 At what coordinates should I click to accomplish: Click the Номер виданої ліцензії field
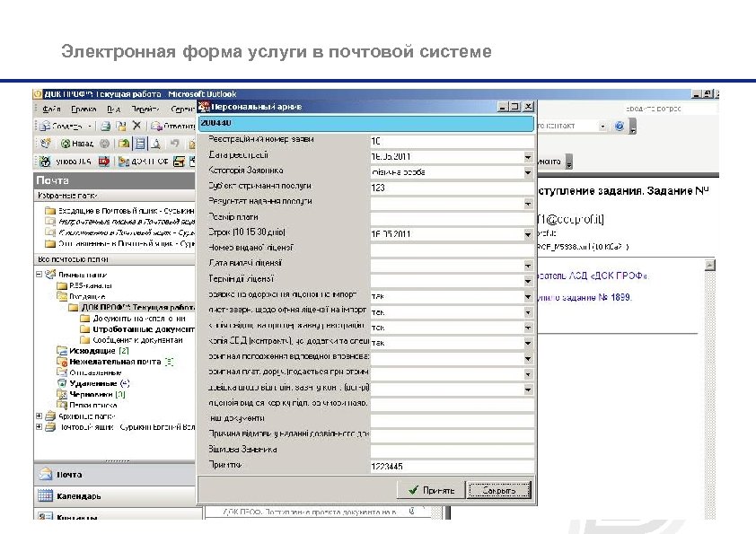(452, 249)
